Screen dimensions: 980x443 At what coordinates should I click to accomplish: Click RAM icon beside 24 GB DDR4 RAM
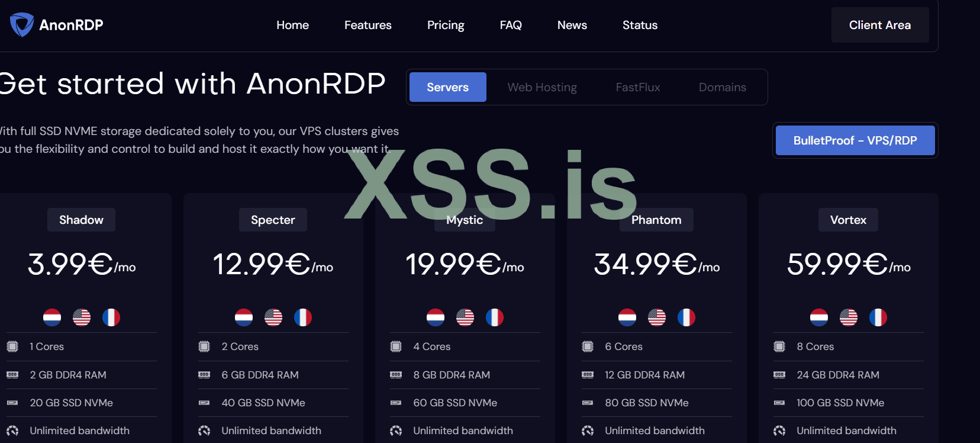(x=779, y=375)
